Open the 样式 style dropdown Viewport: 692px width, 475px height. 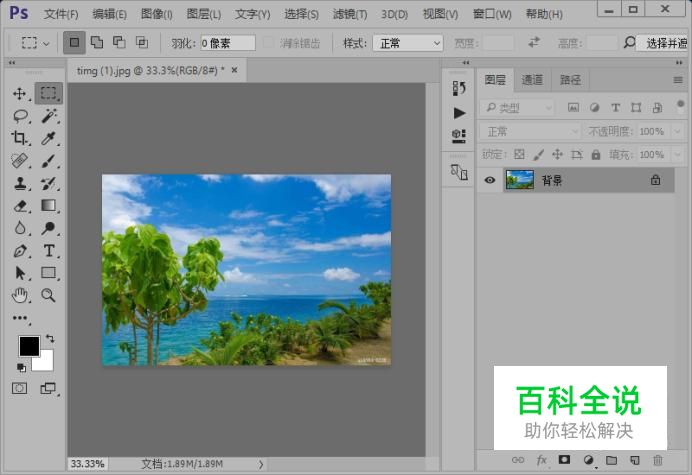[407, 43]
